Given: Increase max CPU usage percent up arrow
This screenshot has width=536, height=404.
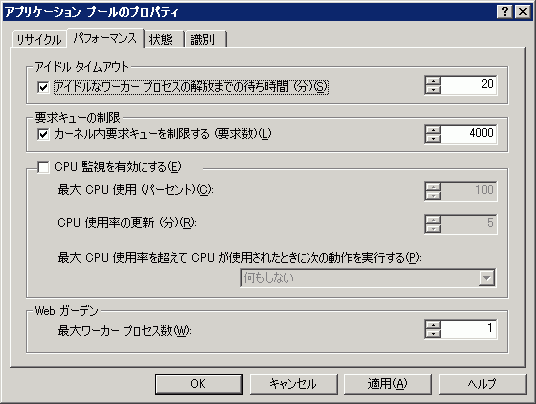Looking at the screenshot, I should 433,187.
